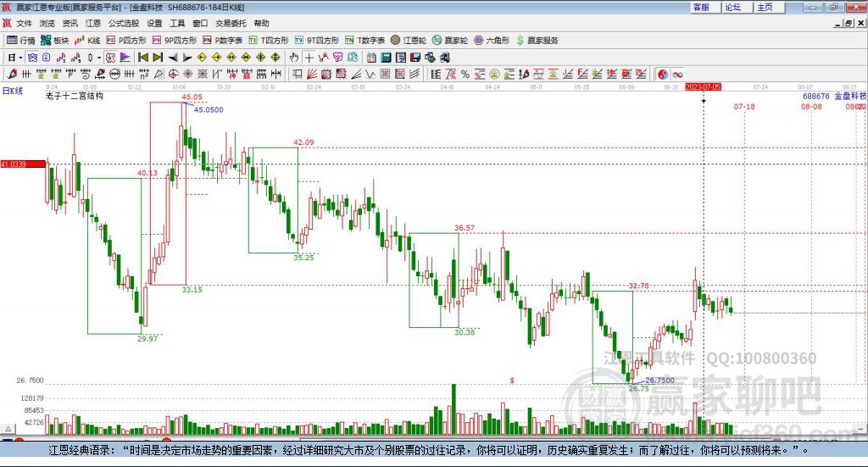868x467 pixels.
Task: Open the calendar icon in toolbar
Action: click(371, 57)
